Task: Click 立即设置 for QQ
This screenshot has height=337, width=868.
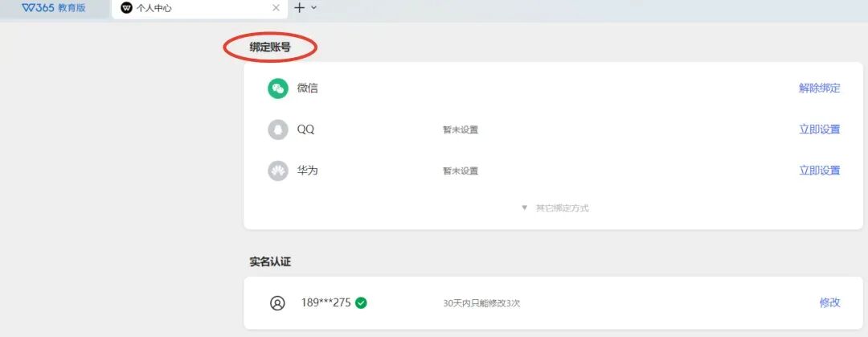Action: tap(819, 129)
